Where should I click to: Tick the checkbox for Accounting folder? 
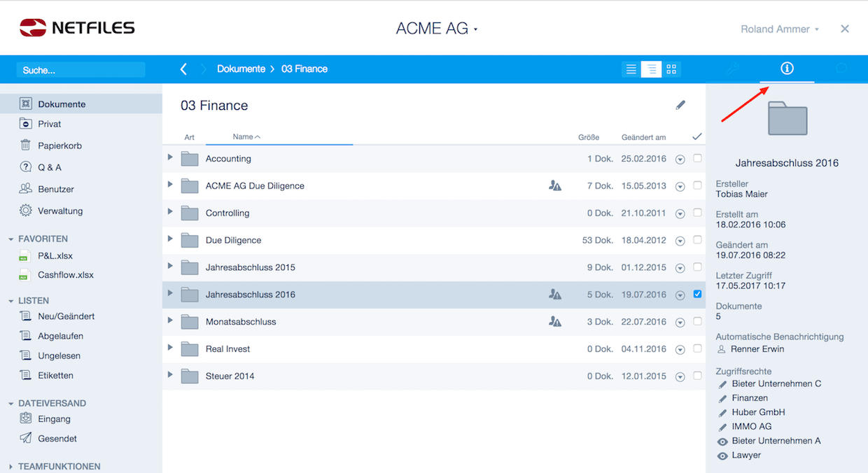[x=697, y=158]
